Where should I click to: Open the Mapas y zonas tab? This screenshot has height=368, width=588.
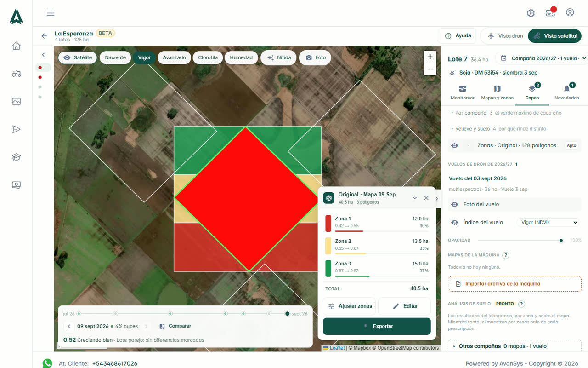click(x=497, y=92)
